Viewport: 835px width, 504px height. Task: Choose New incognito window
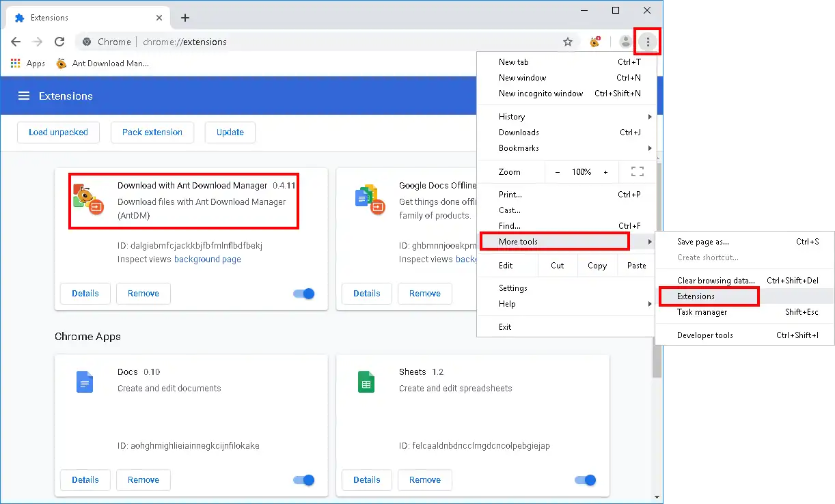pos(566,94)
